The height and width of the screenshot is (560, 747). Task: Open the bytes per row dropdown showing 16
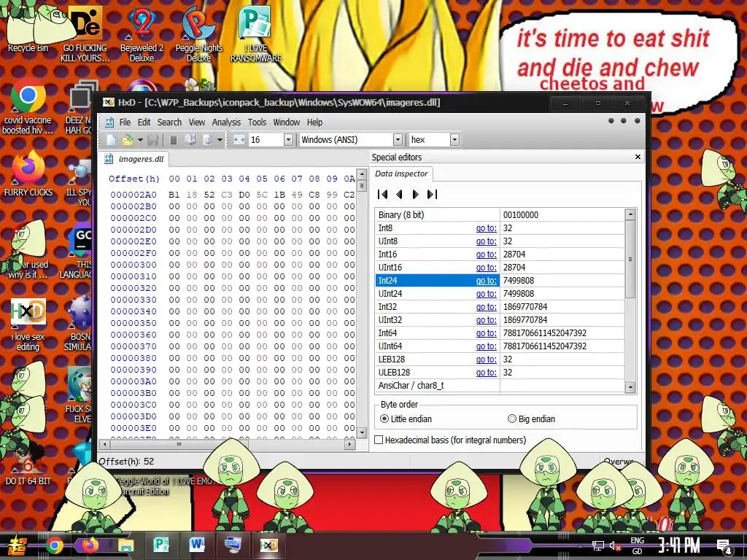click(288, 139)
